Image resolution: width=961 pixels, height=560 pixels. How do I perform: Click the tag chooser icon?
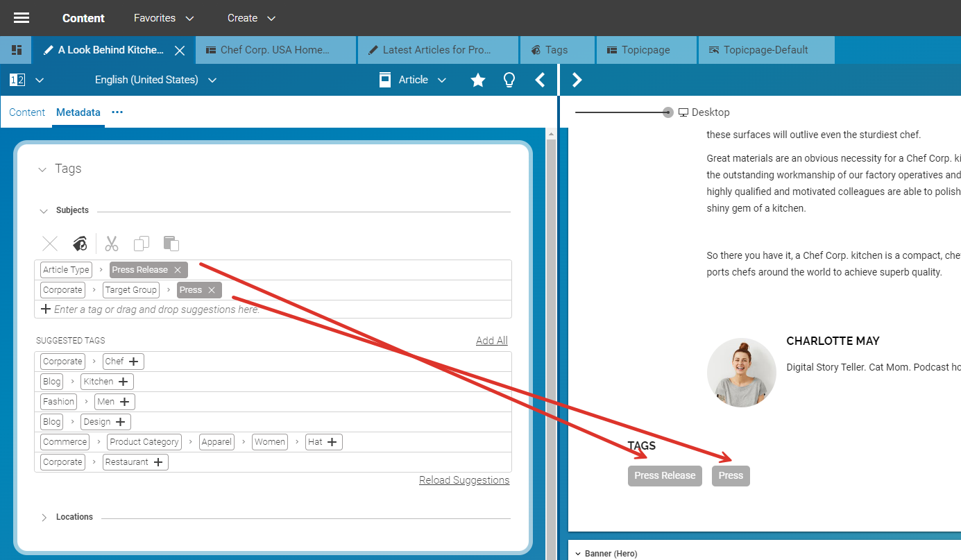click(80, 244)
